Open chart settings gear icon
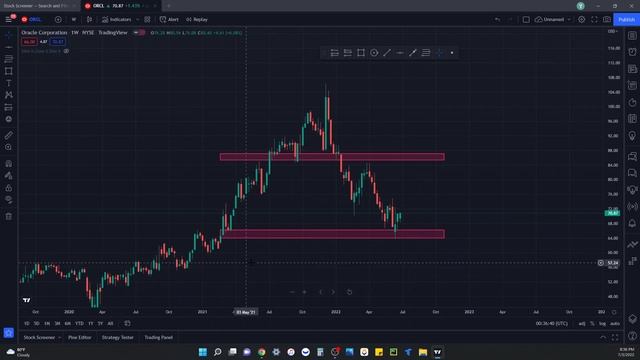The image size is (640, 360). coord(581,19)
